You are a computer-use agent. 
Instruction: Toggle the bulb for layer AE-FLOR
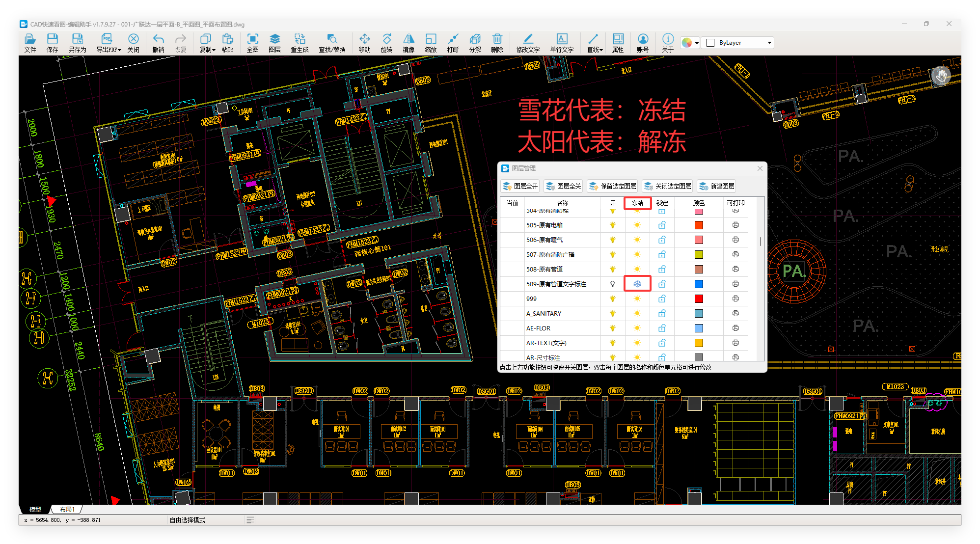click(x=612, y=328)
